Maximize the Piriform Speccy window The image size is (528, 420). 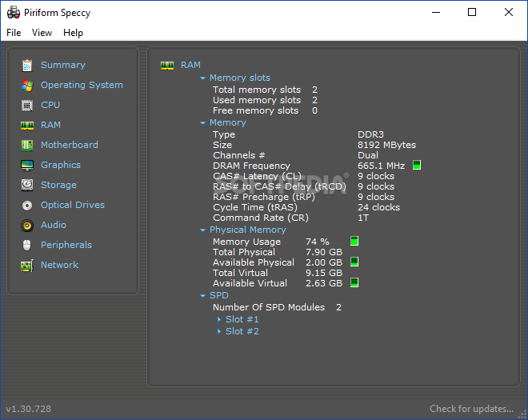472,13
